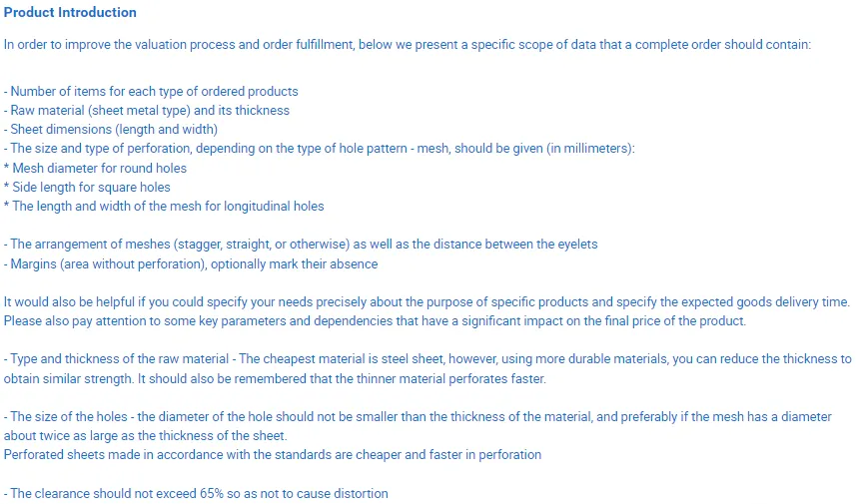858x504 pixels.
Task: Select the 'Margins (area without perforation)' line
Action: tap(191, 263)
